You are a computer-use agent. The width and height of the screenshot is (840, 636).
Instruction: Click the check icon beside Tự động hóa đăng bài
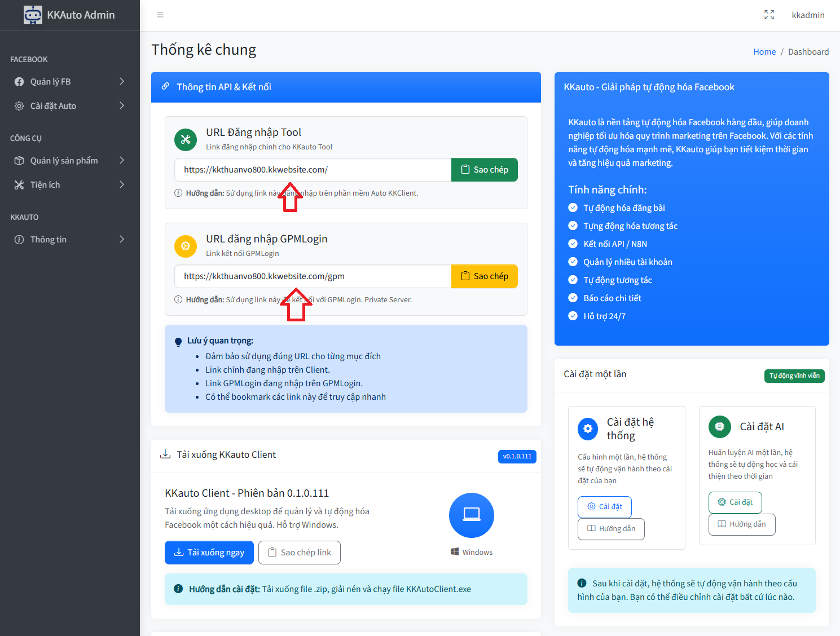(x=573, y=207)
